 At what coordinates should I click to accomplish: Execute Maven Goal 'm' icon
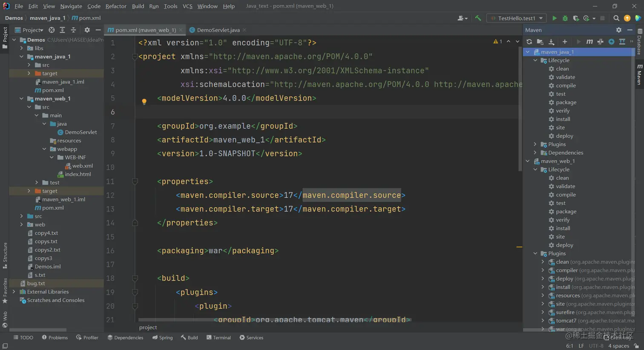tap(589, 42)
